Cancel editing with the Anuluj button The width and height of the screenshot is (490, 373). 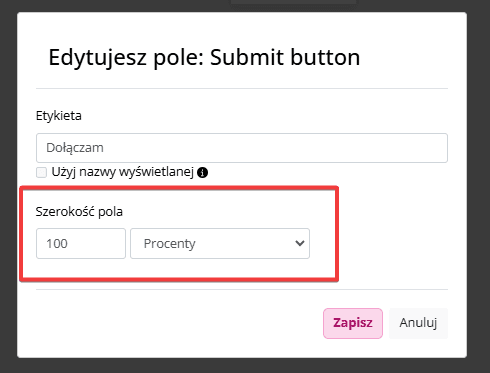pos(418,323)
